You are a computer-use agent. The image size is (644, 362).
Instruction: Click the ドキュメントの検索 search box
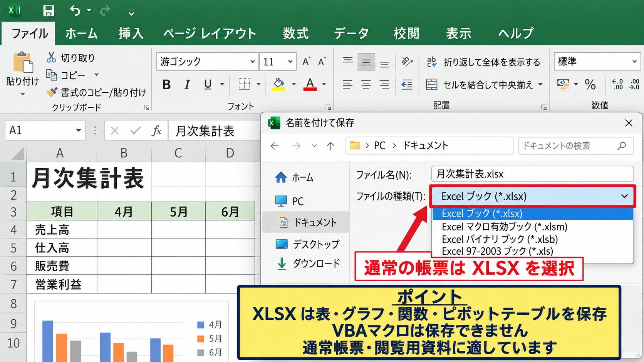click(576, 146)
